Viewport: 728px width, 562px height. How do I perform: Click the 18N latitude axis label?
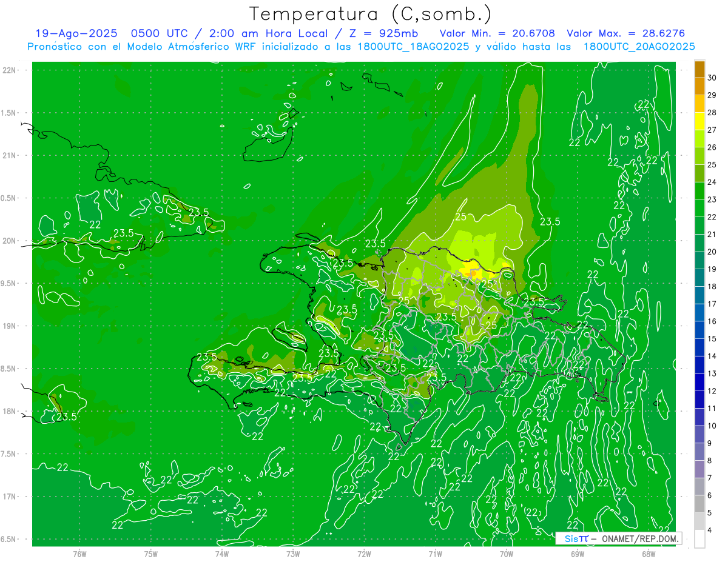[x=9, y=411]
